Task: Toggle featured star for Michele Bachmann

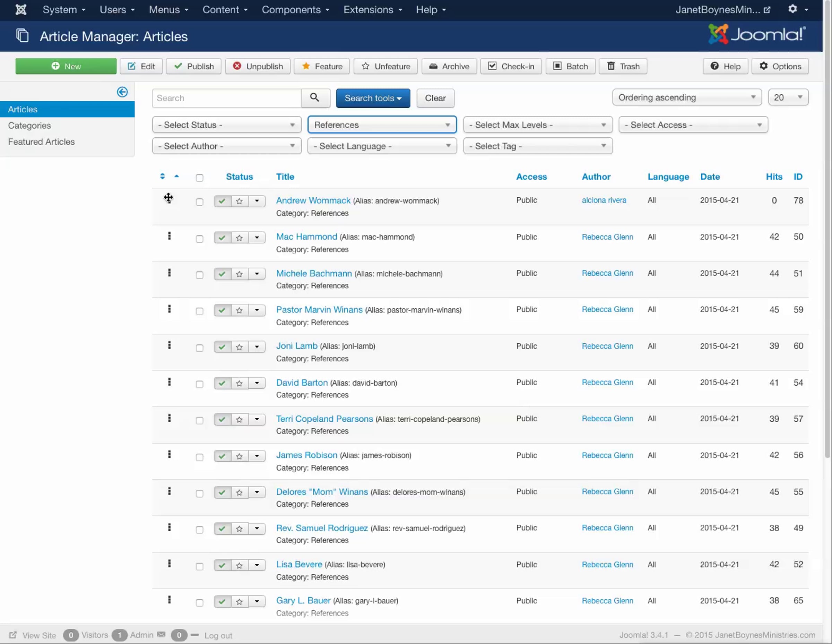Action: pyautogui.click(x=240, y=274)
